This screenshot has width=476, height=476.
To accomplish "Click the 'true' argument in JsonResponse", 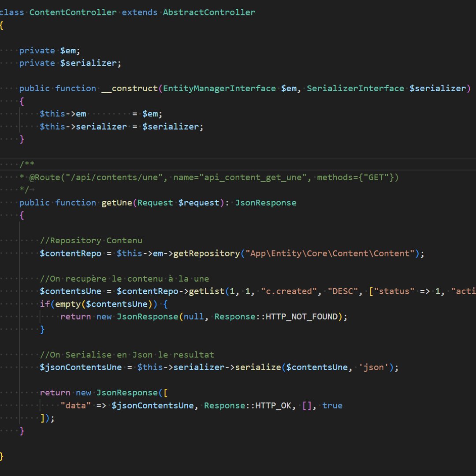I will click(332, 405).
